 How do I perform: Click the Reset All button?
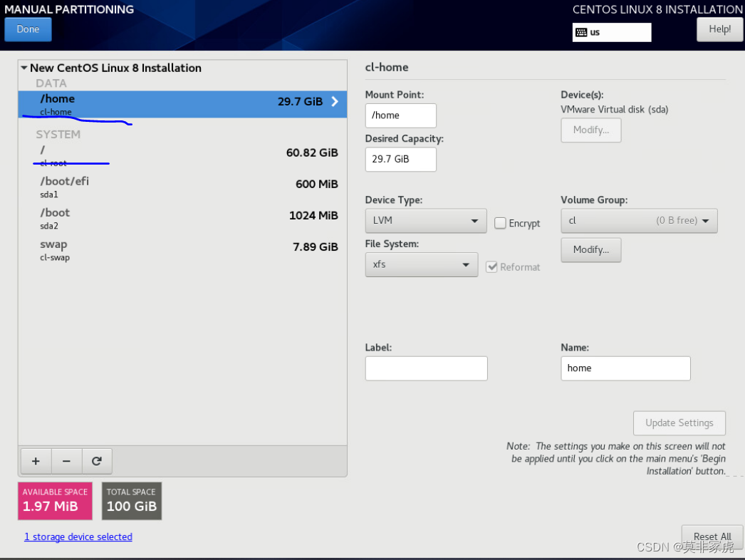(712, 536)
